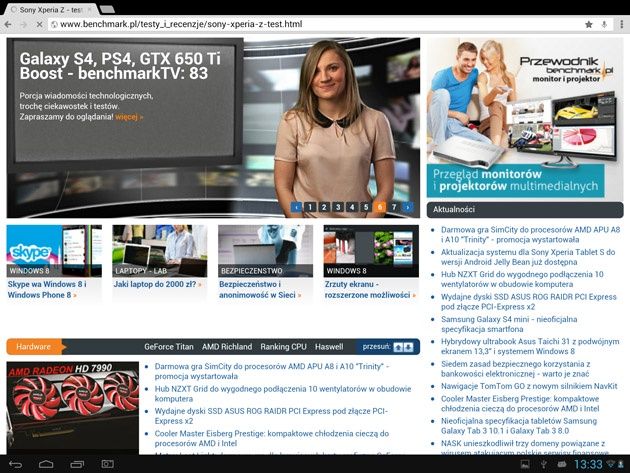The image size is (630, 473).
Task: Open 'Siedem zasad bezpiecznego korzystania' link
Action: pos(515,369)
